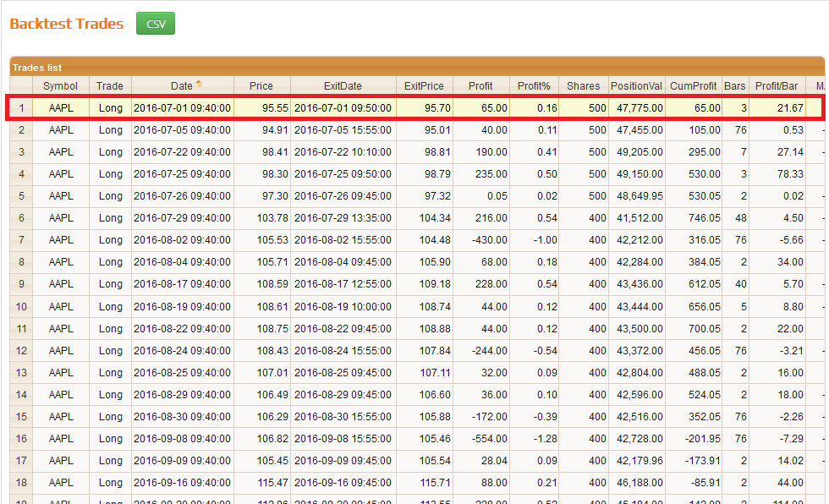
Task: Select entry price 94.91
Action: point(275,130)
